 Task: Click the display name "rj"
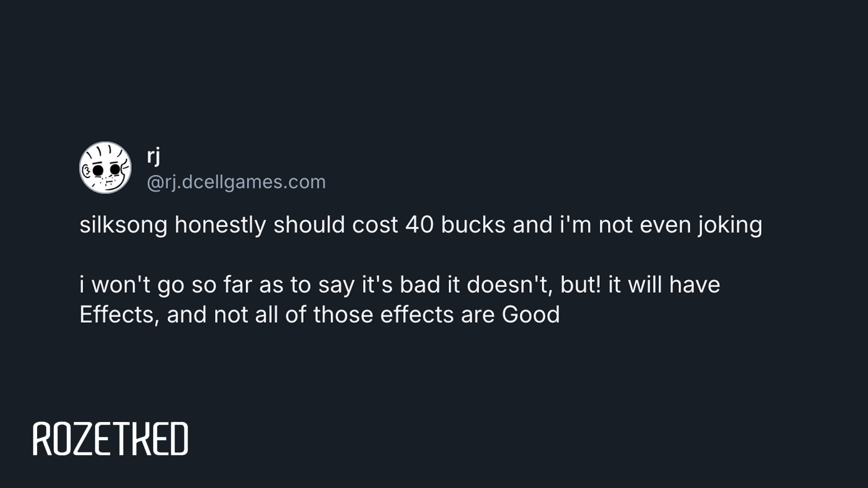coord(153,156)
